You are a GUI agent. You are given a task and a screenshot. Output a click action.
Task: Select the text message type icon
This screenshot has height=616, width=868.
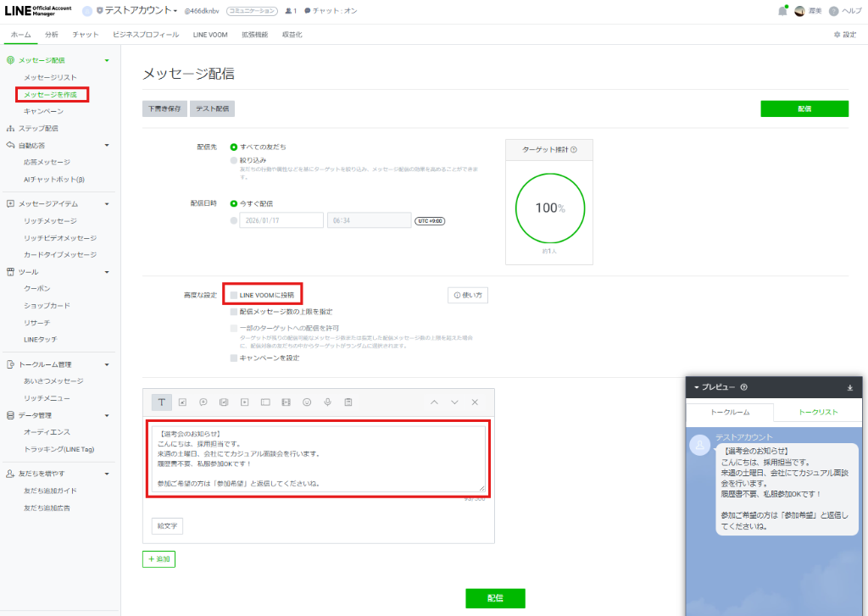tap(162, 402)
